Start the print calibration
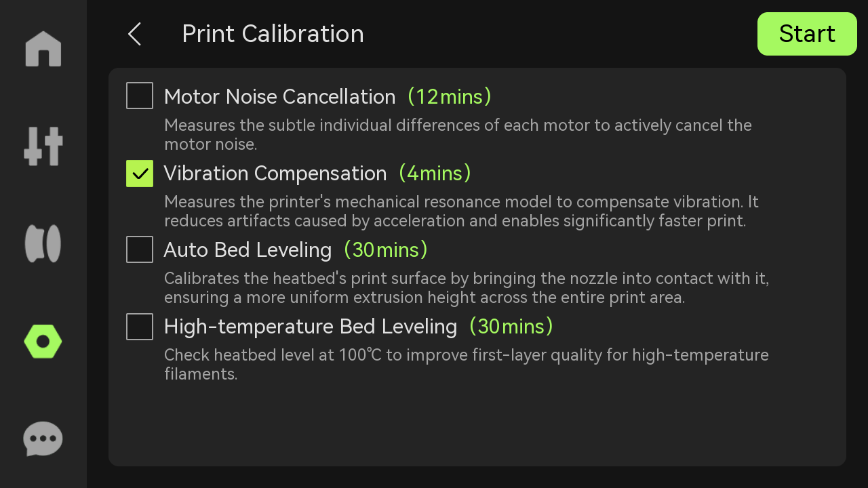 807,34
